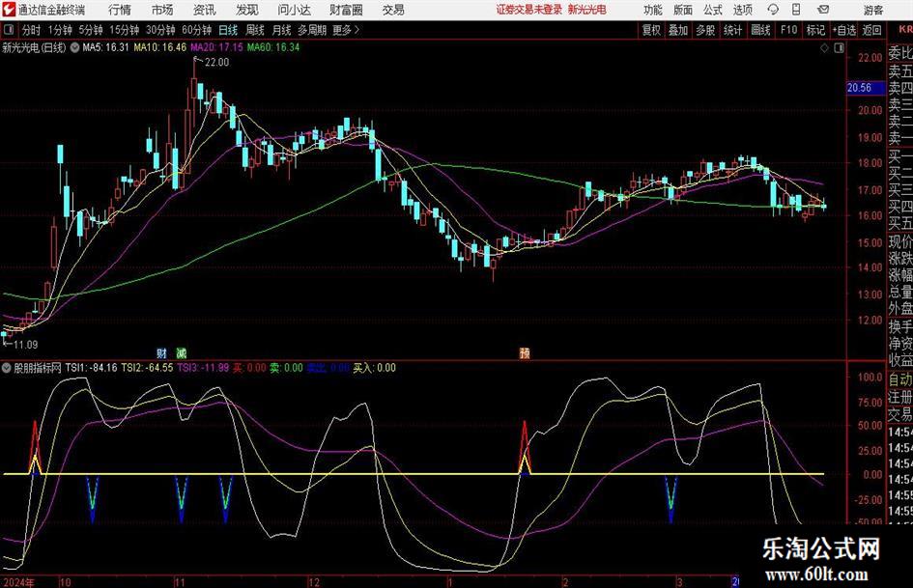Switch to the 30分钟 period tab
Image resolution: width=913 pixels, height=588 pixels.
pos(160,30)
